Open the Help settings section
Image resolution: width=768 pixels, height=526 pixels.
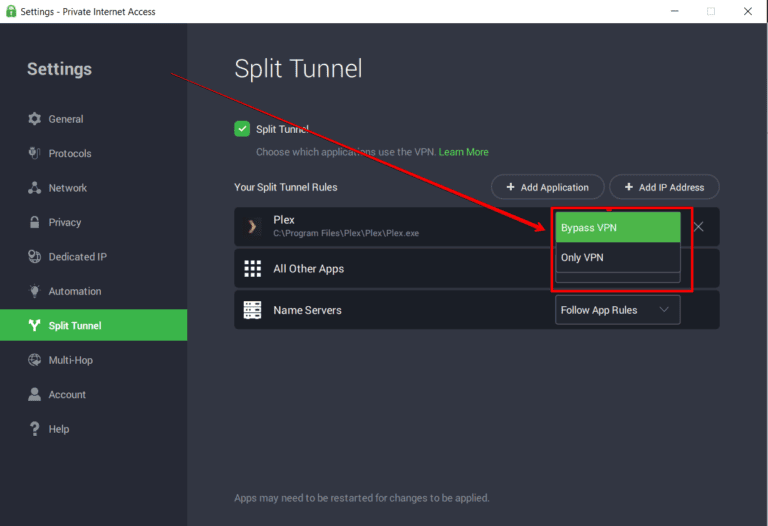(x=59, y=429)
